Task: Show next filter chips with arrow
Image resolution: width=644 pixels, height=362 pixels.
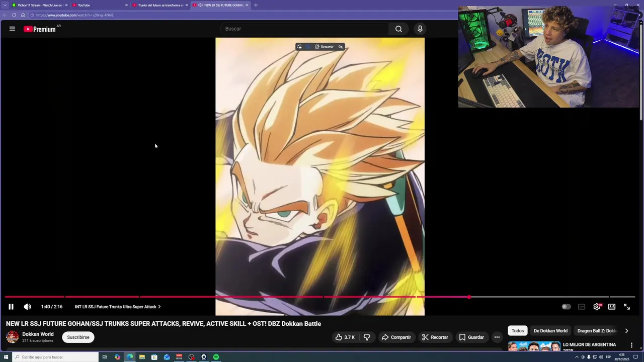Action: click(626, 331)
